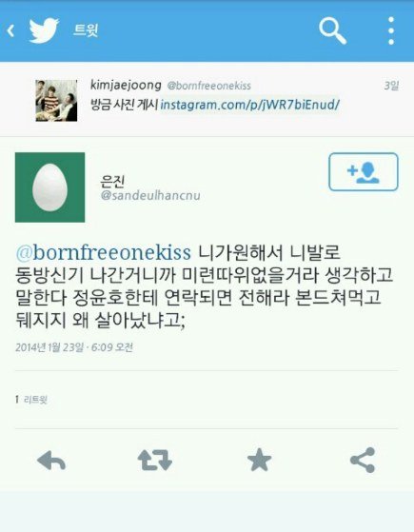This screenshot has height=532, width=414.
Task: Open the three-dot overflow menu
Action: pyautogui.click(x=391, y=30)
